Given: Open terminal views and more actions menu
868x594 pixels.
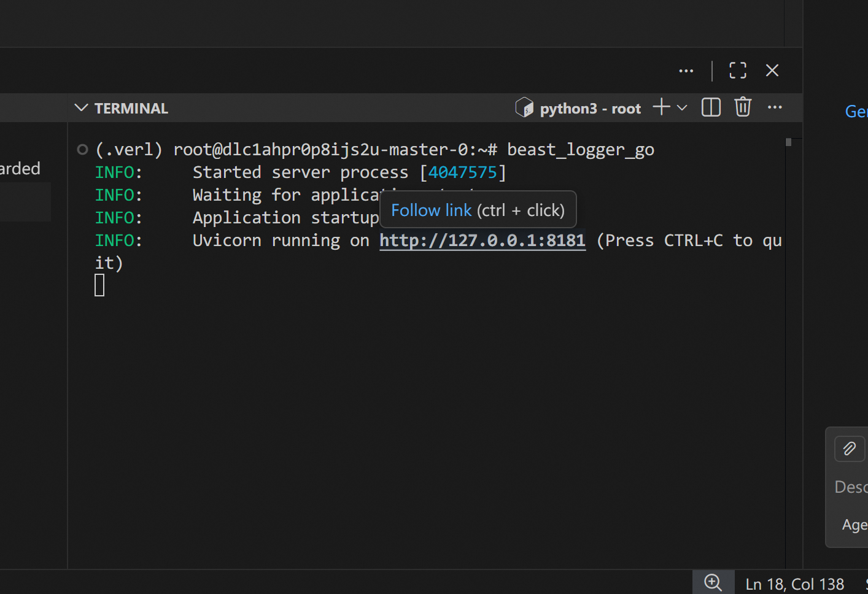Looking at the screenshot, I should [x=775, y=107].
